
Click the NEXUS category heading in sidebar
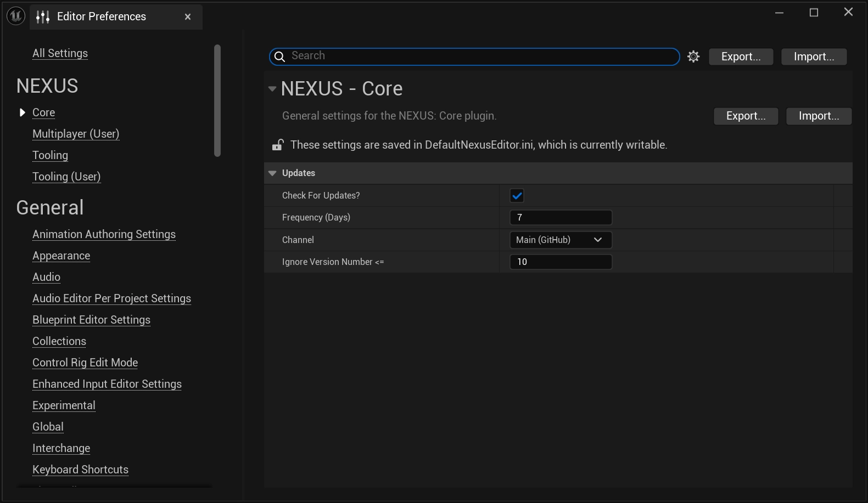click(47, 86)
